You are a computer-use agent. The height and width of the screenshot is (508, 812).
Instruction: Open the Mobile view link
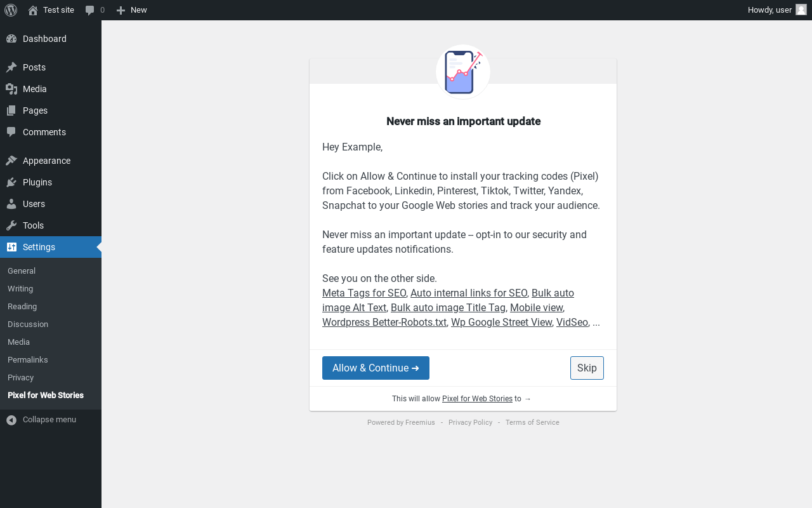[x=537, y=307]
